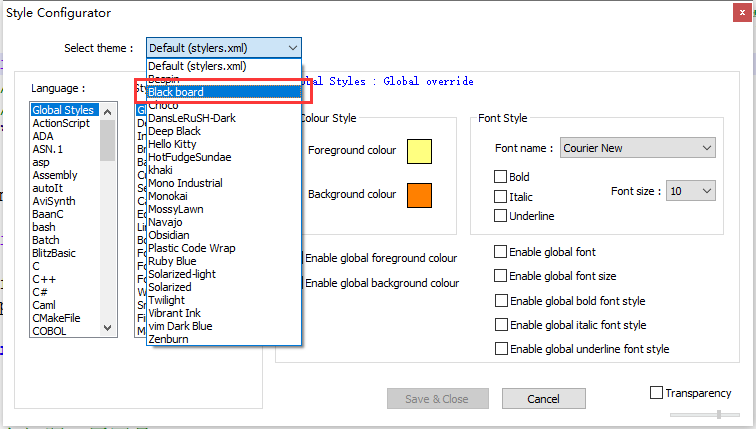Pick the DansLeRuSH-Dark theme
The image size is (756, 429).
coord(224,118)
